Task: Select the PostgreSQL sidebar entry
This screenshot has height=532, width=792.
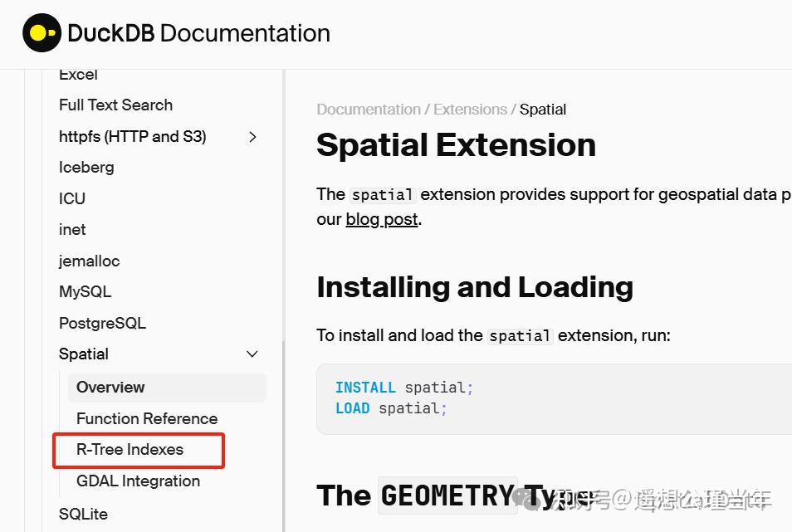Action: pyautogui.click(x=102, y=323)
